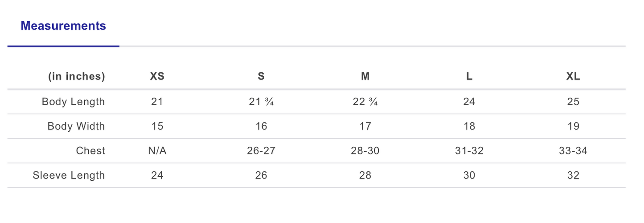Click the Sleeve Length row label
Screen dimensions: 644x223
coord(69,175)
